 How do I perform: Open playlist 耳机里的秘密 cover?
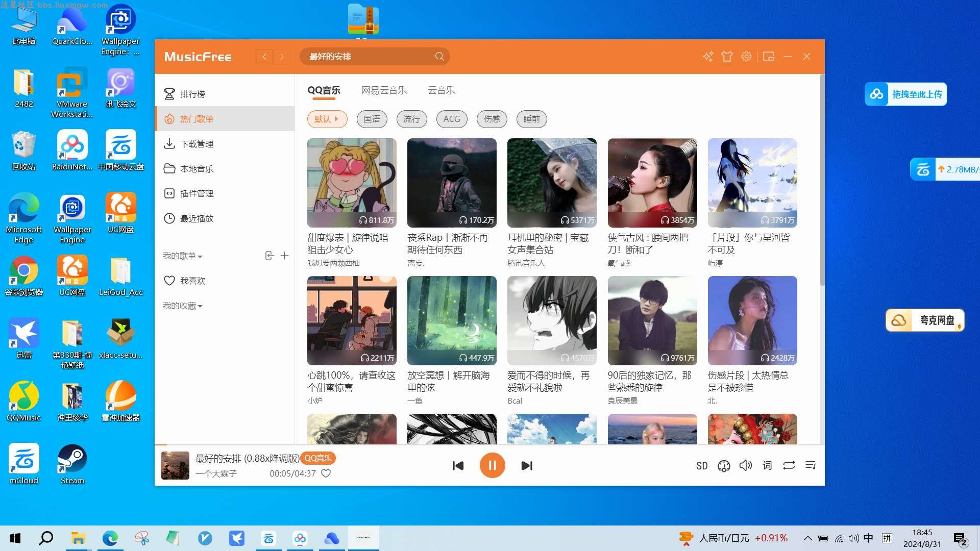click(552, 183)
